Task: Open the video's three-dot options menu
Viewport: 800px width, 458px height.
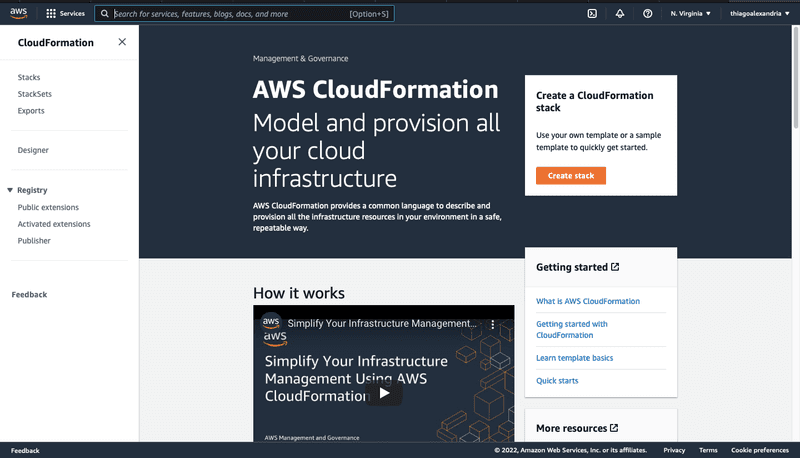Action: pos(492,323)
